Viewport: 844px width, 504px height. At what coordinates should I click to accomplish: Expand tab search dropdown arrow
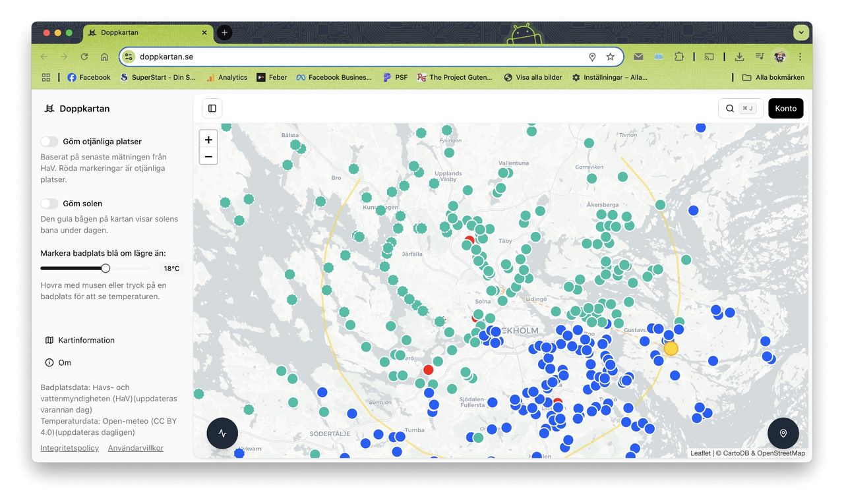tap(801, 32)
